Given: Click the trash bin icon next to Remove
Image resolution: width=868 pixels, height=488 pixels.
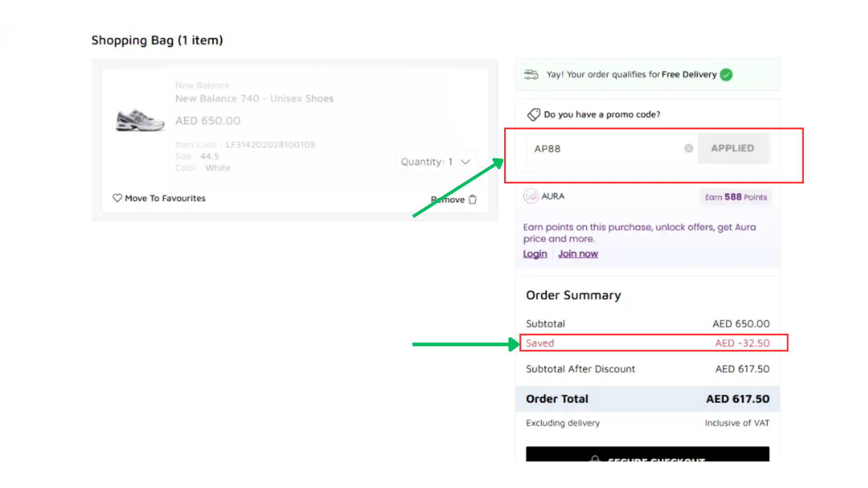Looking at the screenshot, I should pos(473,200).
